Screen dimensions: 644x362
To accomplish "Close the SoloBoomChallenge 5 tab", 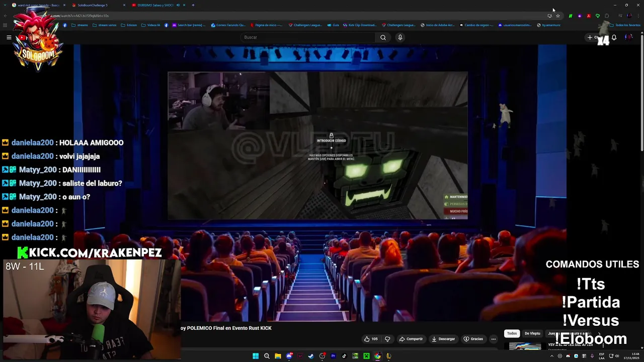I will pyautogui.click(x=124, y=5).
